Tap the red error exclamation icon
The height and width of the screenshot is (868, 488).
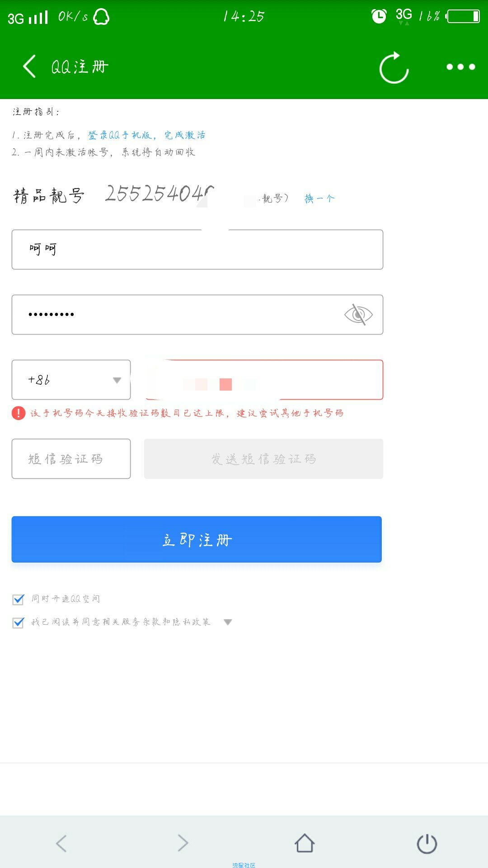pos(19,413)
